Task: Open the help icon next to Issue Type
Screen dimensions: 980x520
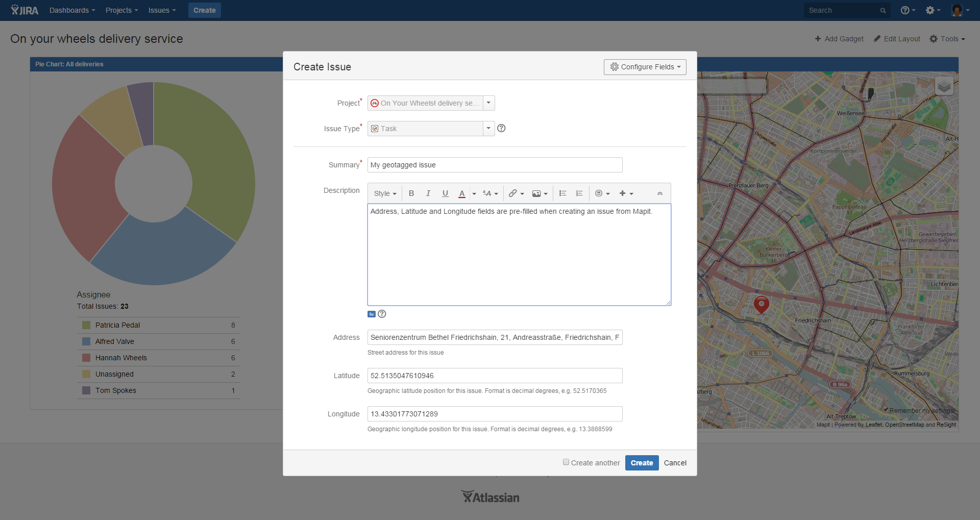Action: coord(501,128)
